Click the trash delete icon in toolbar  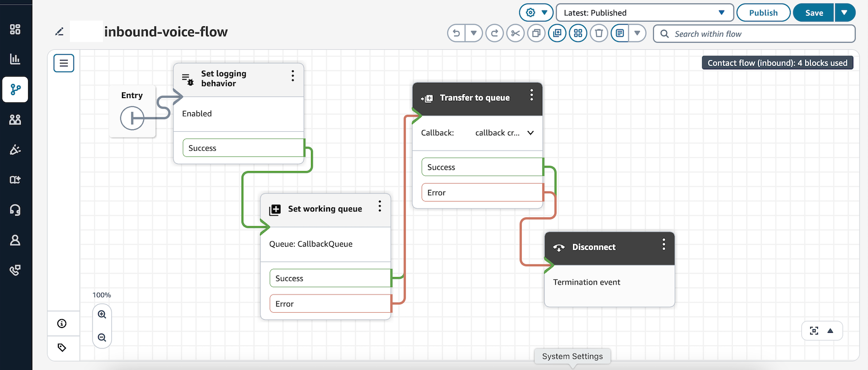(598, 34)
